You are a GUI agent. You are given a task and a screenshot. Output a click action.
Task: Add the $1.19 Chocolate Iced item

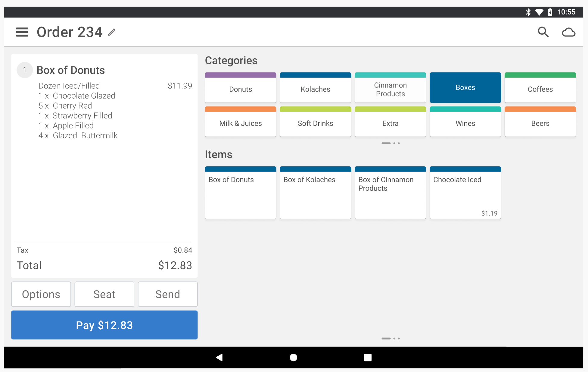click(465, 192)
